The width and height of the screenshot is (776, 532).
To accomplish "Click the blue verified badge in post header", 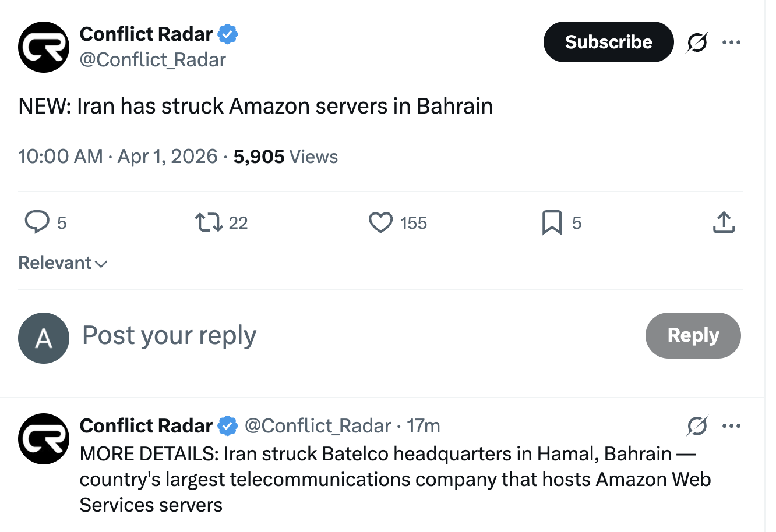I will [228, 34].
